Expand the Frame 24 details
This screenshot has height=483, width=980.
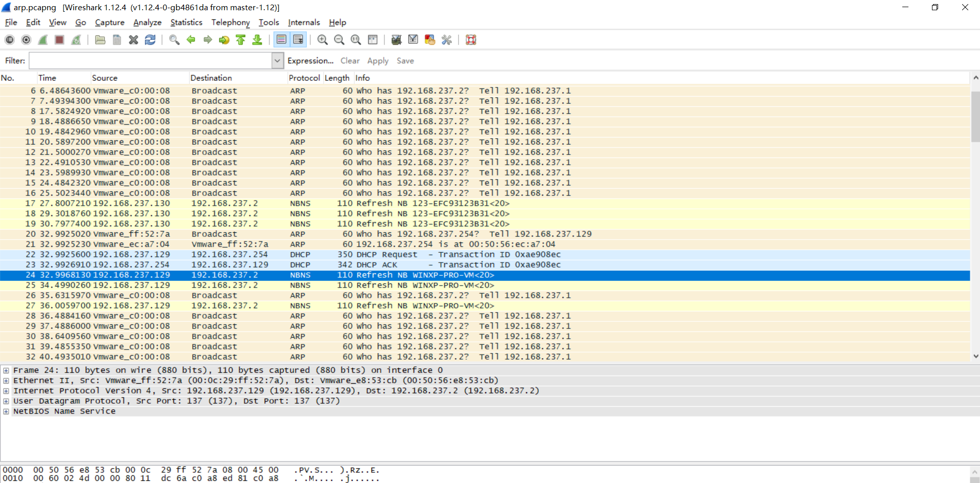pyautogui.click(x=6, y=370)
